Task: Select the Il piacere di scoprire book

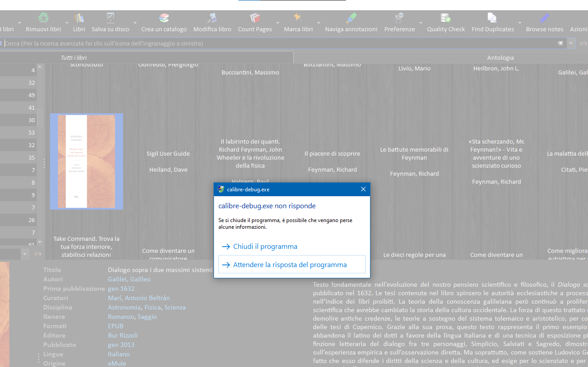Action: click(x=332, y=153)
